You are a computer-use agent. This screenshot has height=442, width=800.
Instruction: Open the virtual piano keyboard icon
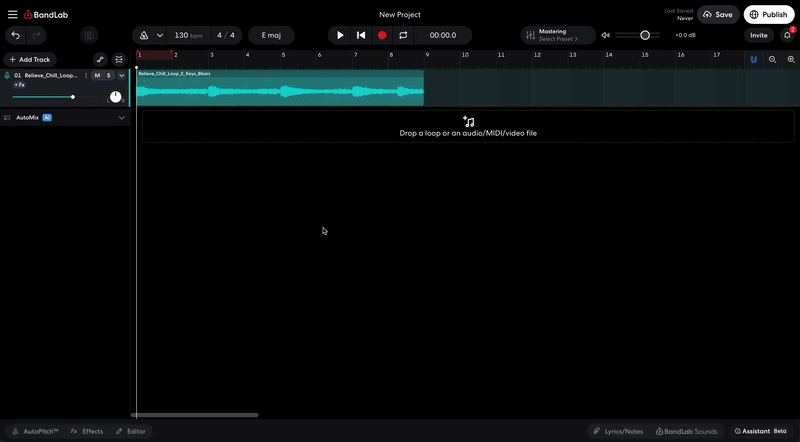click(x=89, y=35)
